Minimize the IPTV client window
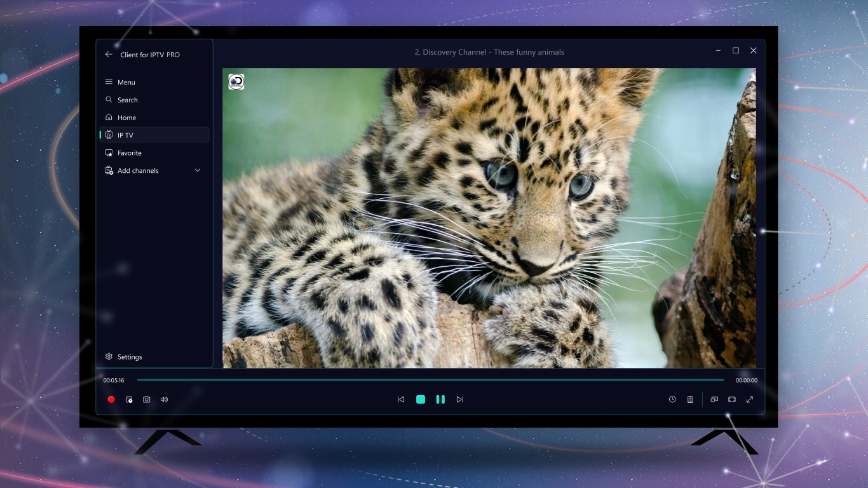 718,50
